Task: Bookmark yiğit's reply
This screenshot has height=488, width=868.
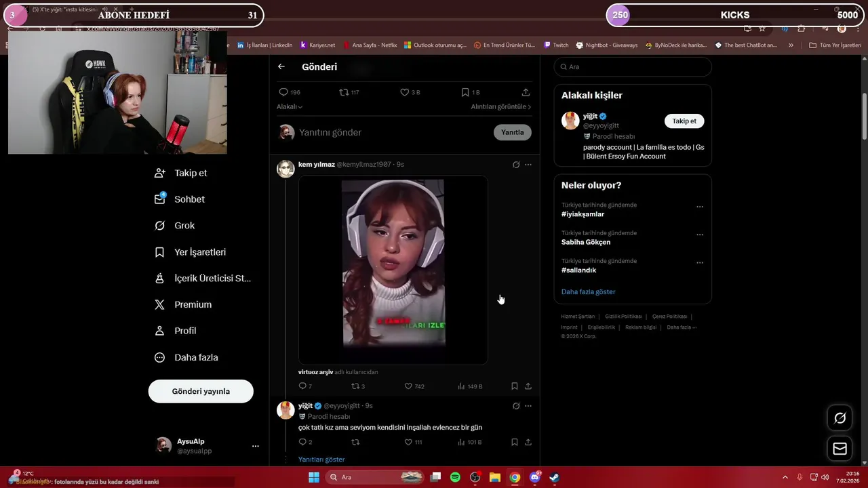Action: pos(514,442)
